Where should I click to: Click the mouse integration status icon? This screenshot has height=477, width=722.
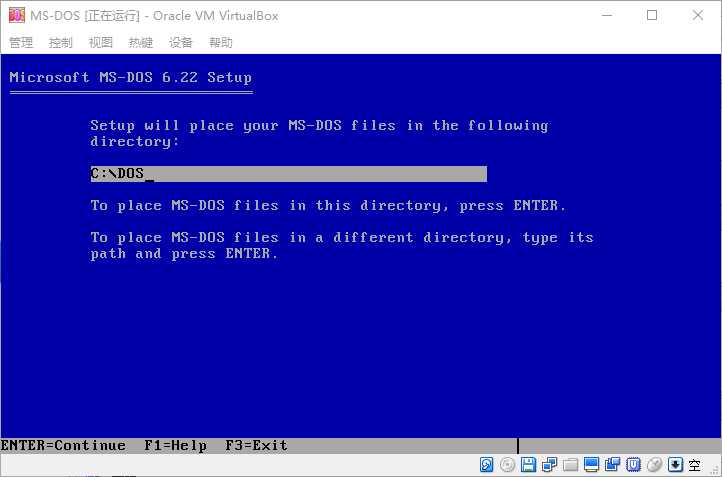click(x=654, y=465)
